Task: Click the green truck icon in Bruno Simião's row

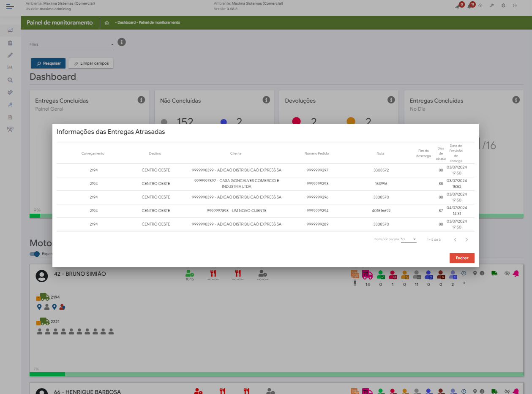Action: [x=494, y=274]
